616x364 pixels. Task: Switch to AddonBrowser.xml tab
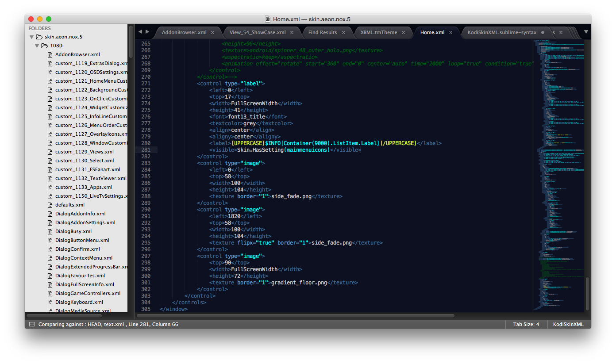point(184,32)
